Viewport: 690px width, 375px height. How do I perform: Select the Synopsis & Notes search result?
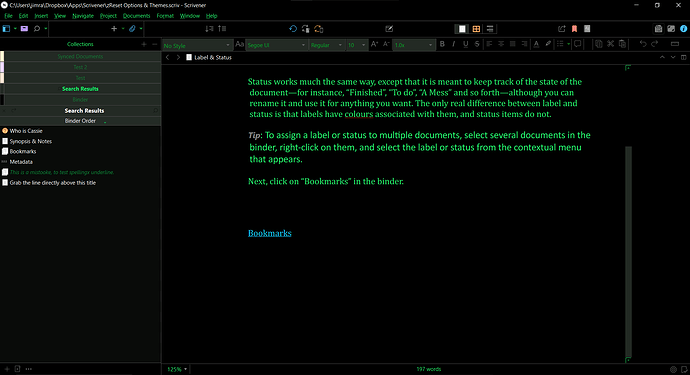(30, 141)
